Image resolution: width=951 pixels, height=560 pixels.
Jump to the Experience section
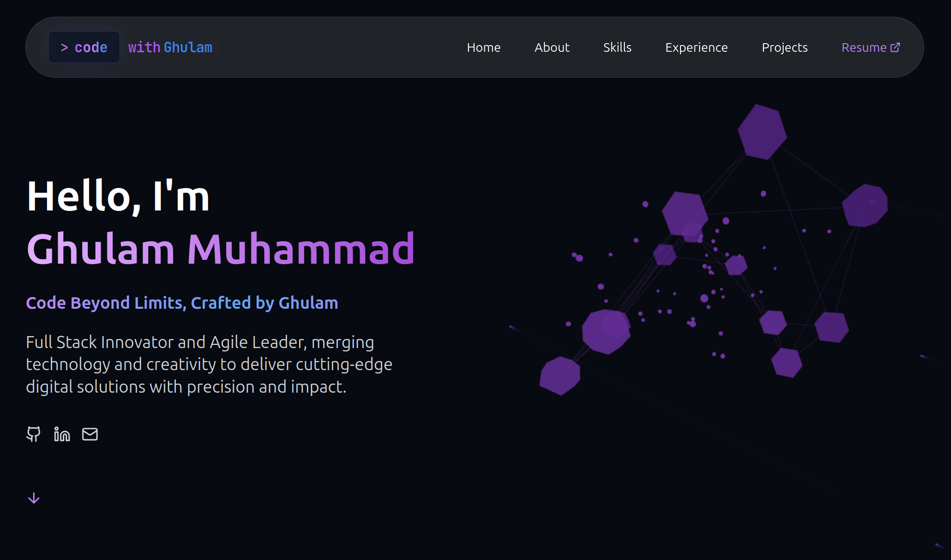click(x=696, y=47)
